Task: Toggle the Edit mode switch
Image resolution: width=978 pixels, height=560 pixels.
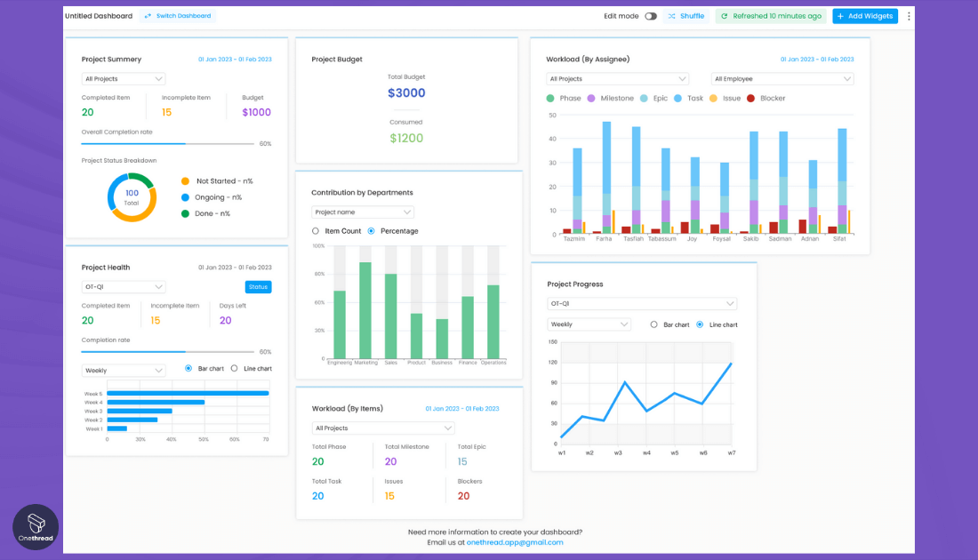Action: [x=652, y=16]
